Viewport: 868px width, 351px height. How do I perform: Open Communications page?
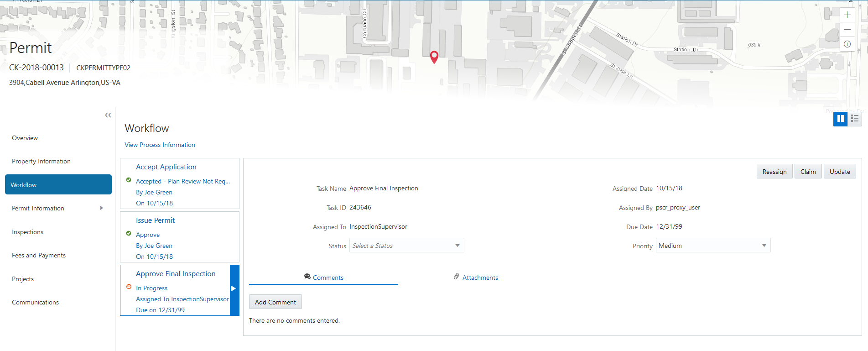pyautogui.click(x=35, y=302)
